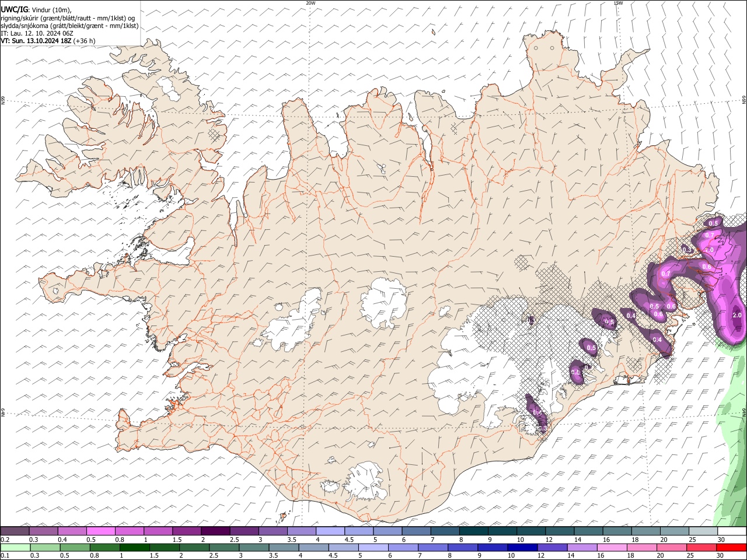Select the slate blue 6 swatch in upper legend row

coord(416,531)
